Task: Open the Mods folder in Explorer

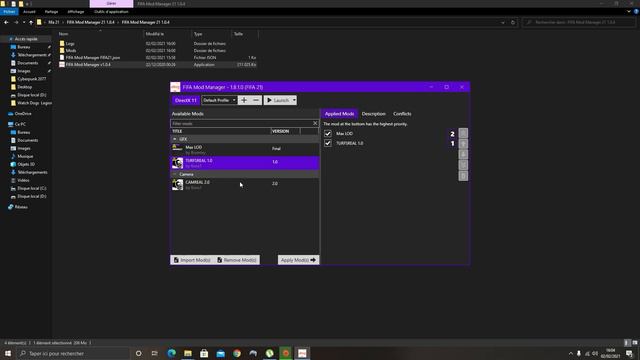Action: (x=71, y=51)
